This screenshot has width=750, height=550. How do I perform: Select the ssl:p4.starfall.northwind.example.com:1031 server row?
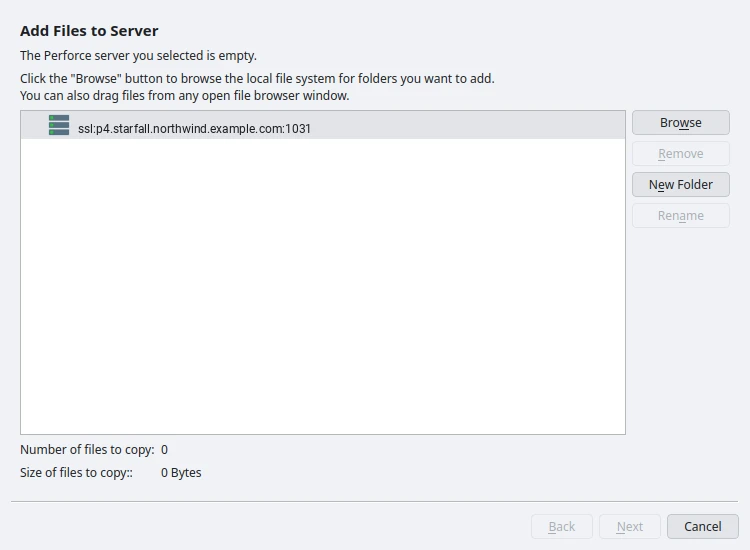[x=323, y=125]
